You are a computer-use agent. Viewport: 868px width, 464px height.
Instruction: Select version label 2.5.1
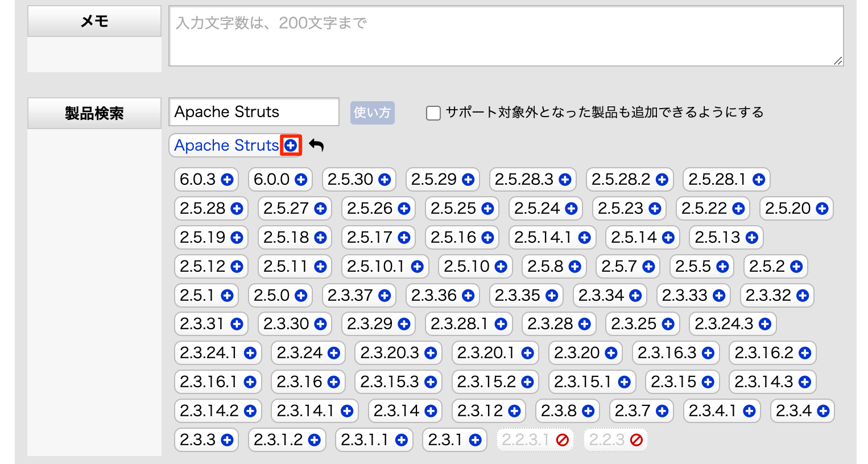(197, 296)
